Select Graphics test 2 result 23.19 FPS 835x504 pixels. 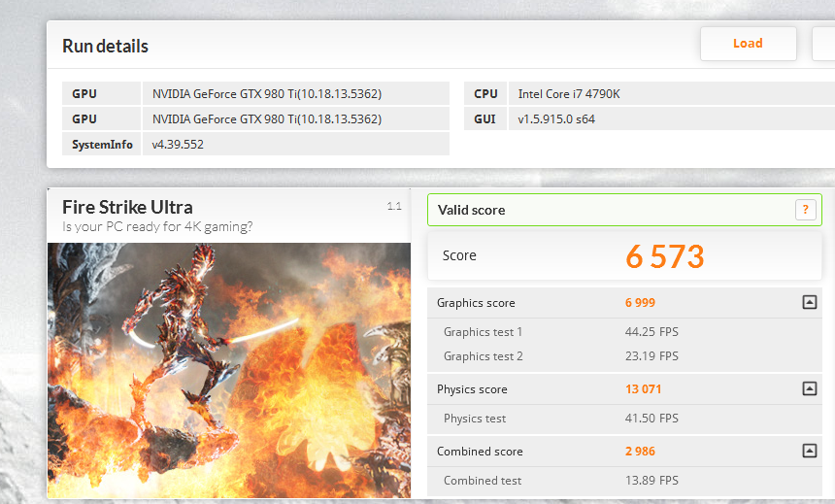tap(651, 355)
